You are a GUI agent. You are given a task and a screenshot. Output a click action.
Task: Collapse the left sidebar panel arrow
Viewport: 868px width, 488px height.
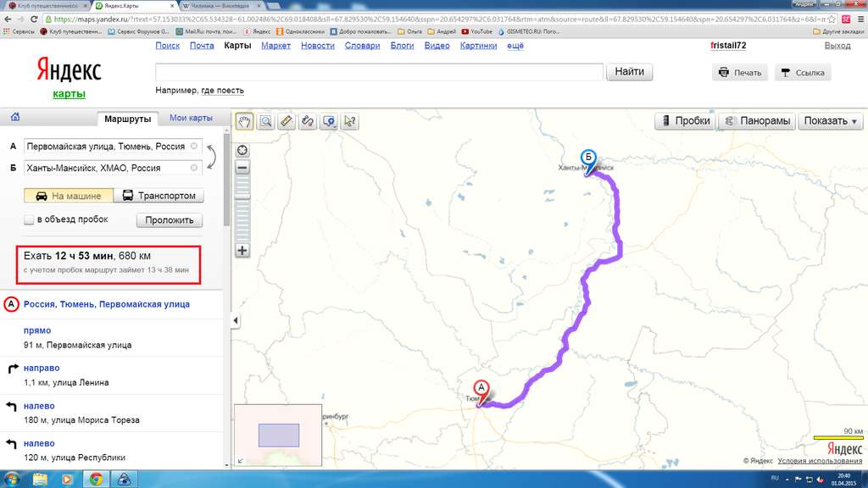(x=236, y=320)
